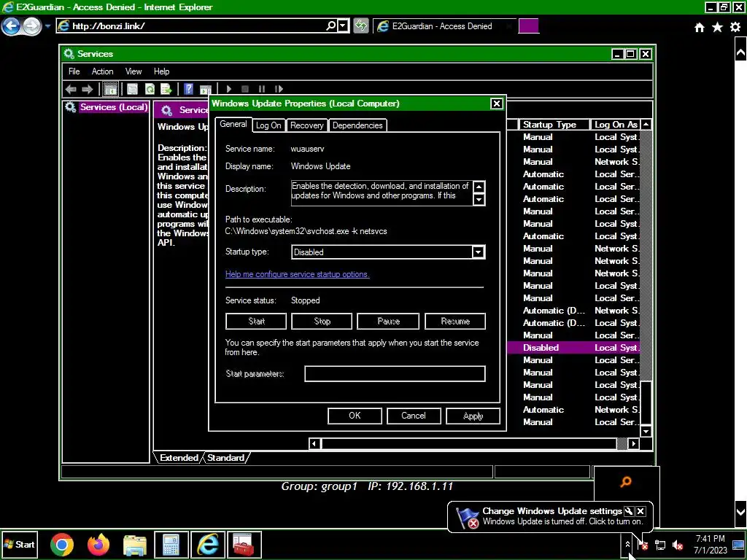Open Help via the blue question mark icon
The height and width of the screenshot is (560, 747).
[x=189, y=89]
